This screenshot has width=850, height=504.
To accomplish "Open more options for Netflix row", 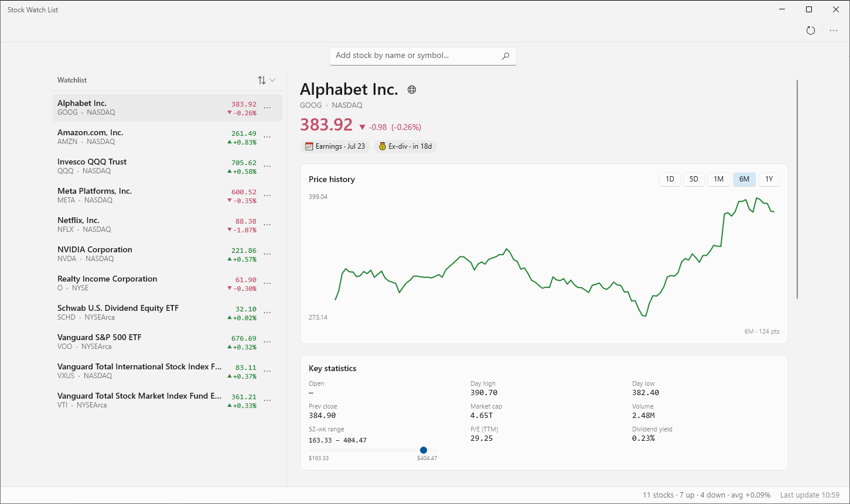I will [x=267, y=225].
